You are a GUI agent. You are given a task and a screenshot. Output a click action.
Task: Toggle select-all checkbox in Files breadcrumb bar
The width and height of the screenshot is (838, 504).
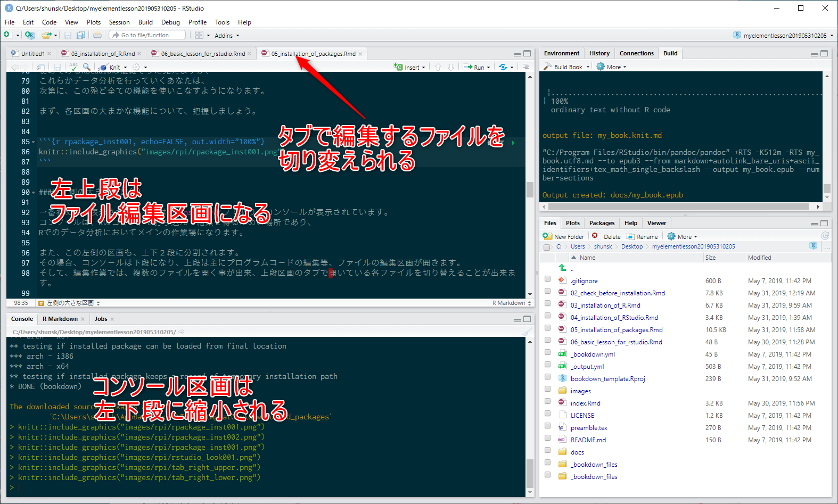click(x=547, y=247)
